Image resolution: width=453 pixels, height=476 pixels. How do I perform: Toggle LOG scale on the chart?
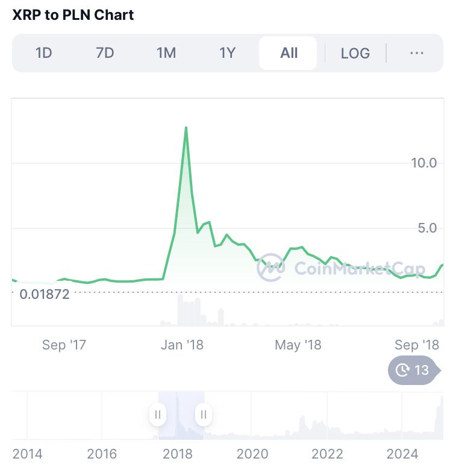click(355, 54)
